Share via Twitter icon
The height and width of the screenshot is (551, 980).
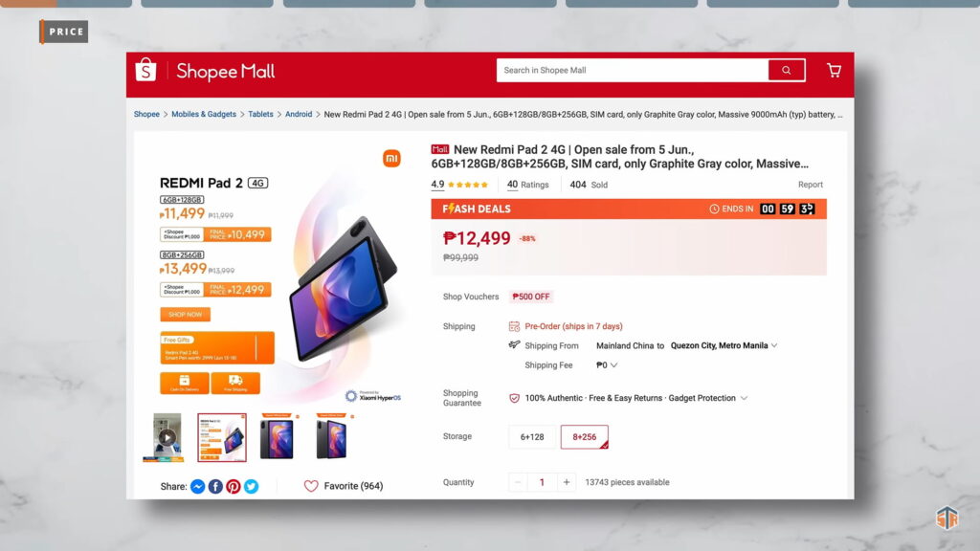coord(252,486)
